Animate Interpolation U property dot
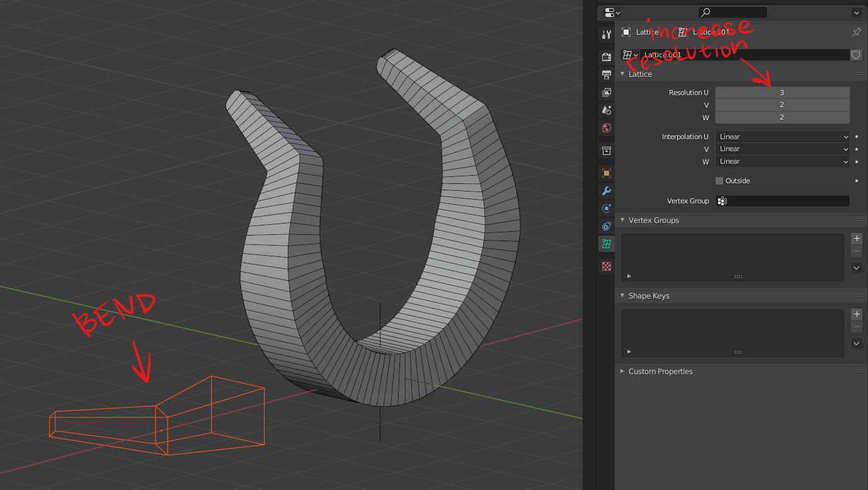868x490 pixels. coord(857,137)
